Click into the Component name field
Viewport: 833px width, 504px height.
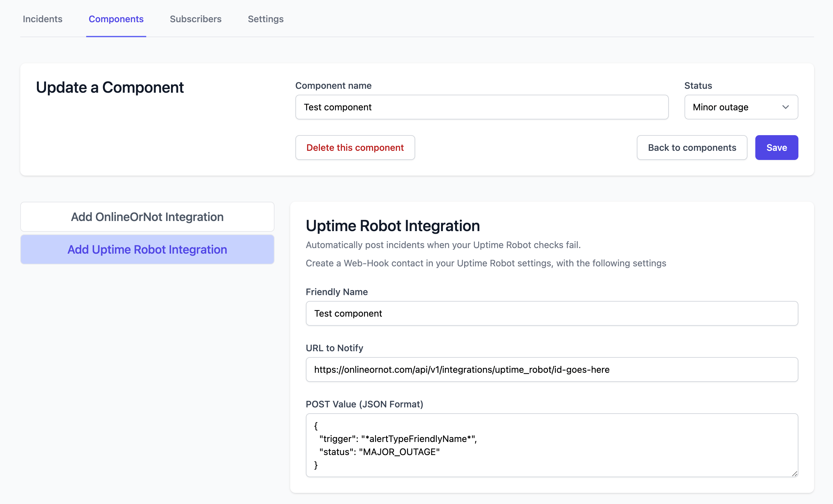pos(482,107)
